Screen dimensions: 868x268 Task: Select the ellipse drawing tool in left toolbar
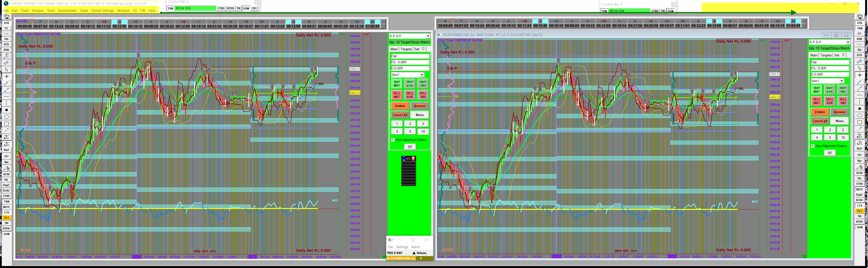(x=6, y=117)
